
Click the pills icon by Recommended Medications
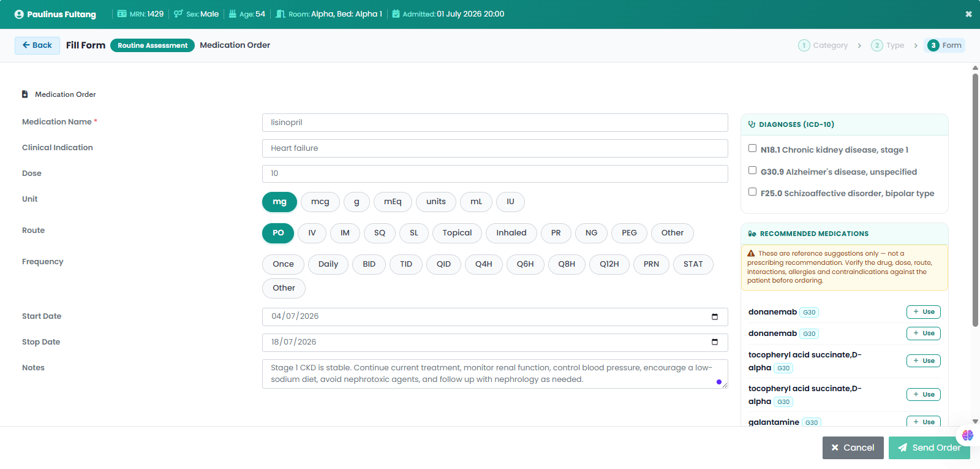pyautogui.click(x=752, y=234)
